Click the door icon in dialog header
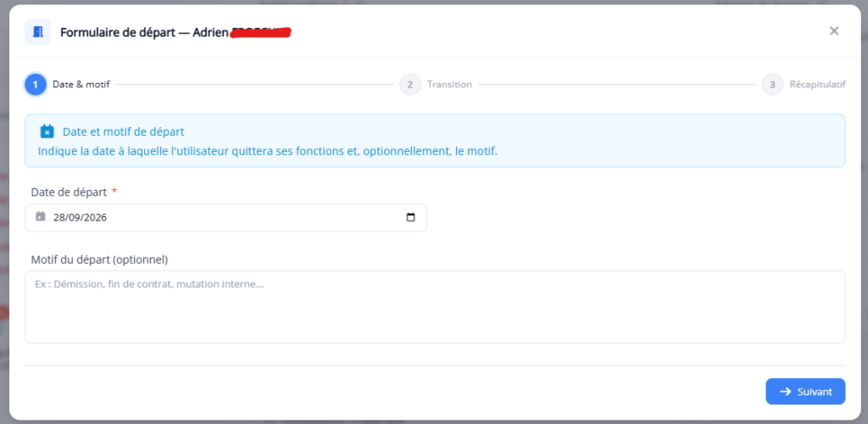868x424 pixels. (x=37, y=31)
